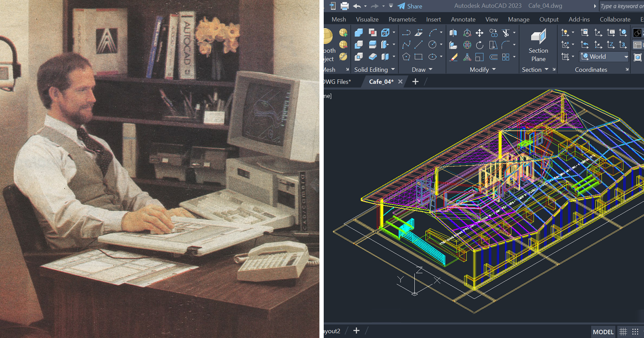Open the Output ribbon tab
Image resolution: width=644 pixels, height=338 pixels.
[549, 19]
